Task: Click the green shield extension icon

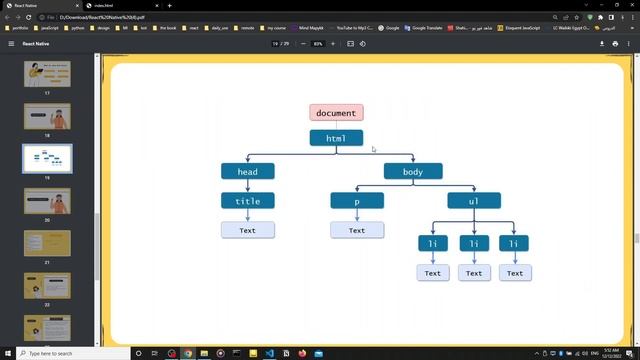Action: (x=590, y=18)
